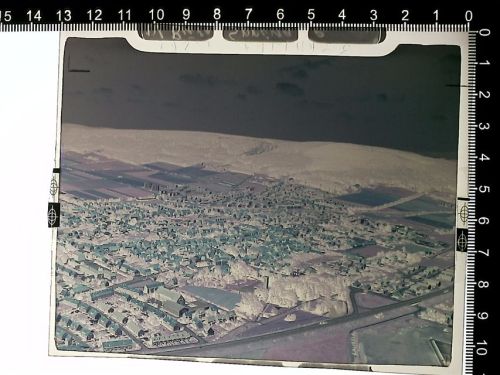Click the light crosshair fiducial on the left film edge

54,187
